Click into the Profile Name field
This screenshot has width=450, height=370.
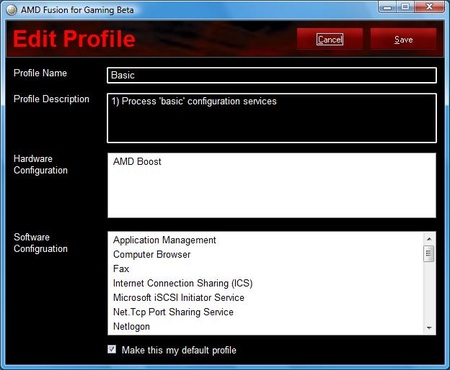272,75
